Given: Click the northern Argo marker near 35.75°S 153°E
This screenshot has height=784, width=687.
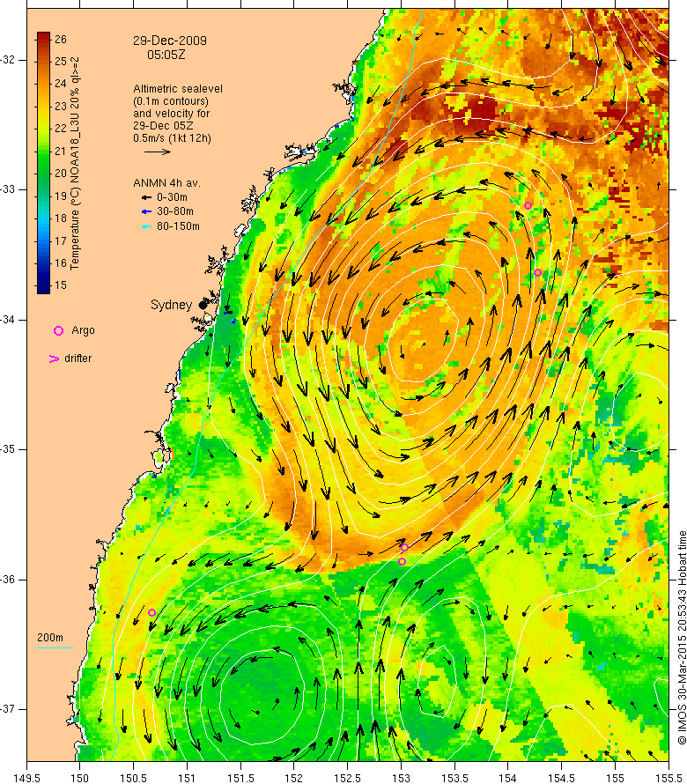Looking at the screenshot, I should pos(404,548).
